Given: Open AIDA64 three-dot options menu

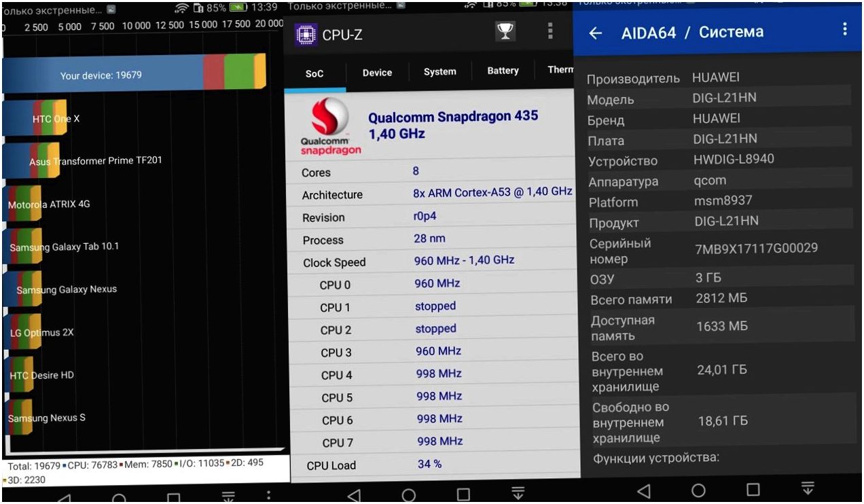Looking at the screenshot, I should click(845, 29).
